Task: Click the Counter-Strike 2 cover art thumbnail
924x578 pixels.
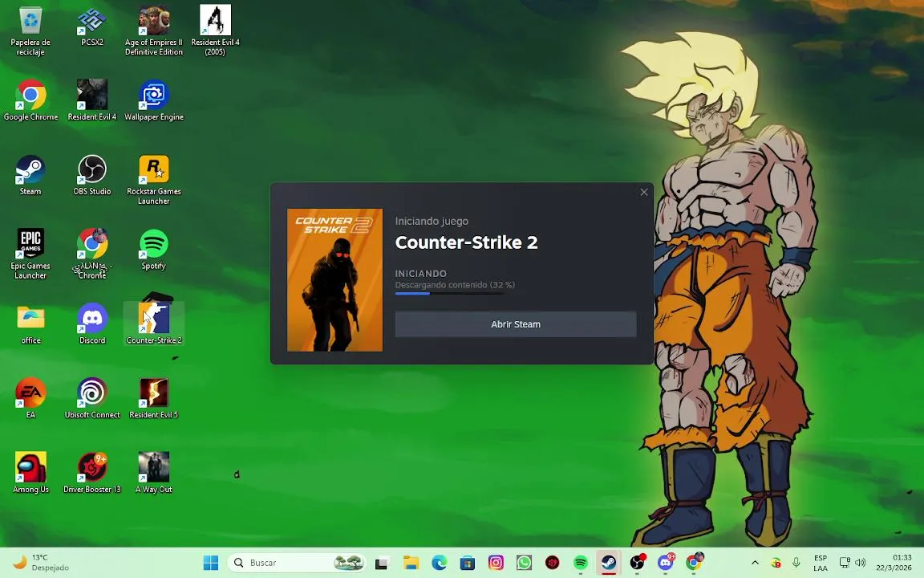Action: [x=334, y=280]
